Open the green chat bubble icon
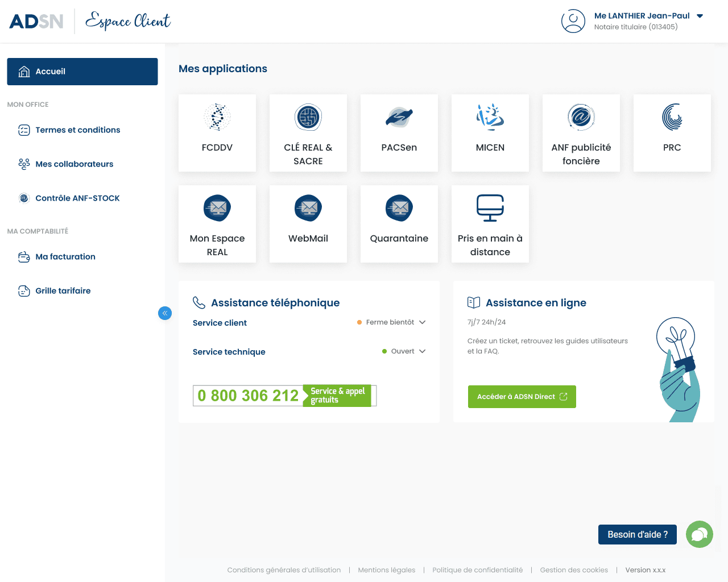This screenshot has height=582, width=728. click(700, 534)
